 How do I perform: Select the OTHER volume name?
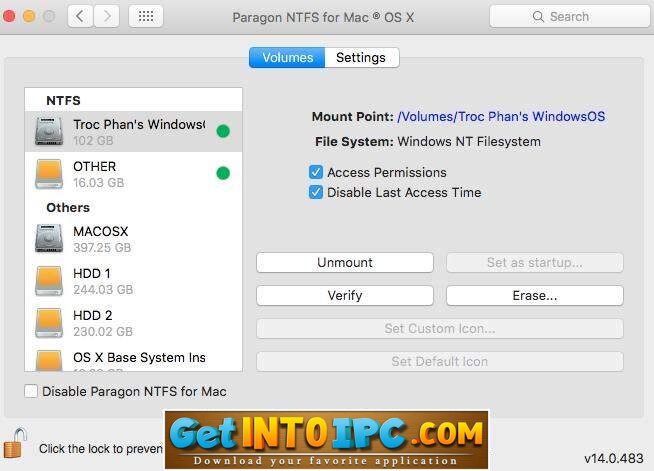(95, 166)
